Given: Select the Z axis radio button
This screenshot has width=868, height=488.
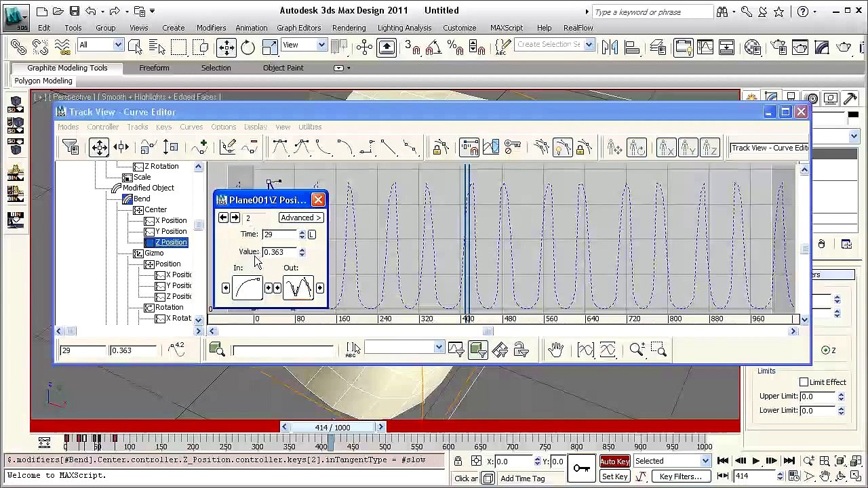Looking at the screenshot, I should [x=826, y=350].
